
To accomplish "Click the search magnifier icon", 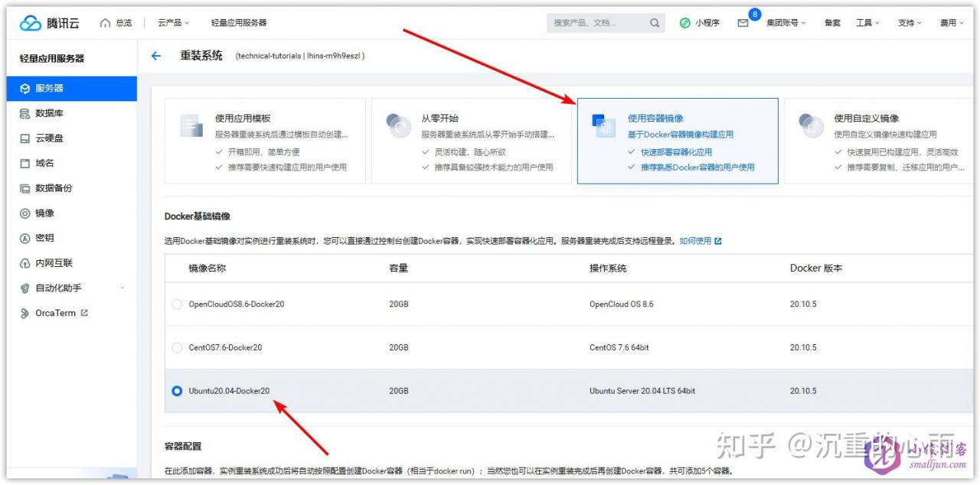I will click(655, 23).
